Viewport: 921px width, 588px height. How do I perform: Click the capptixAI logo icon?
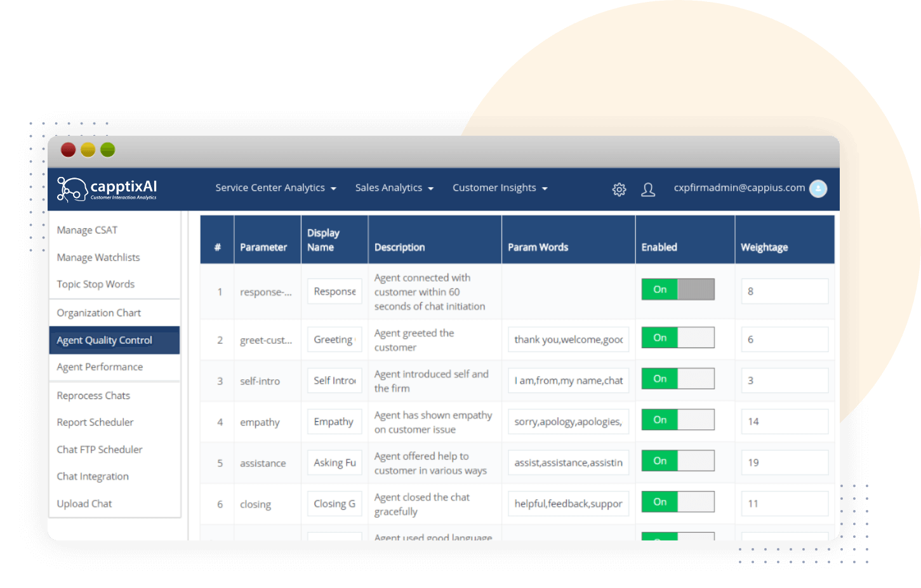point(72,189)
